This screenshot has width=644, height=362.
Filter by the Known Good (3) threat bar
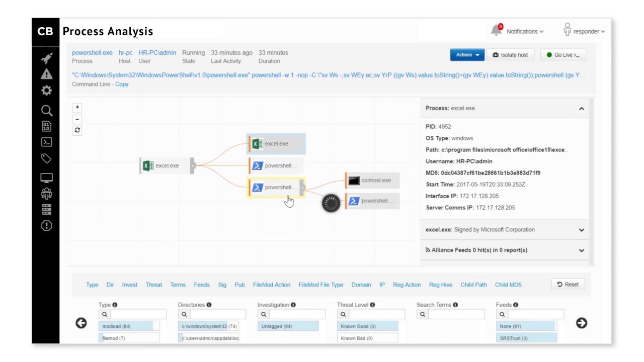pos(368,326)
